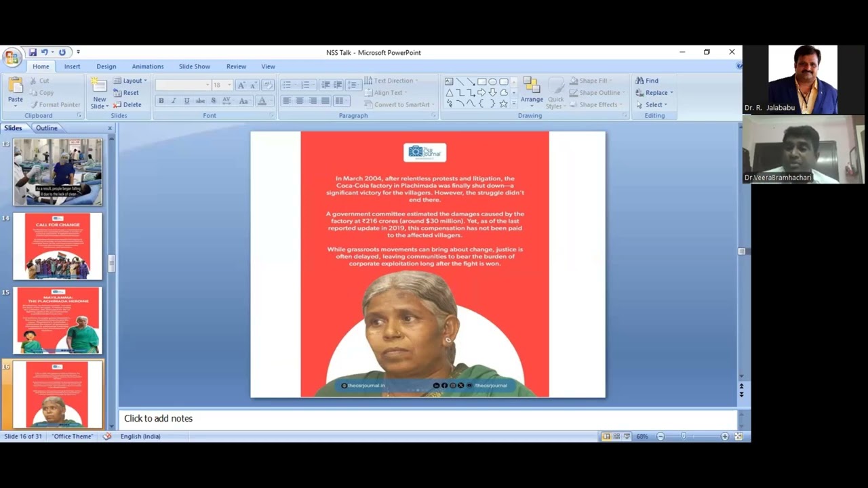Reset the slide layout
The height and width of the screenshot is (488, 868).
126,93
